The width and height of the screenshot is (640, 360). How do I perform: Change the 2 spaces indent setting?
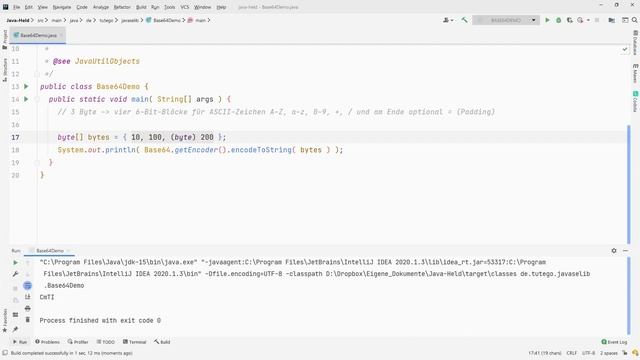tap(609, 353)
